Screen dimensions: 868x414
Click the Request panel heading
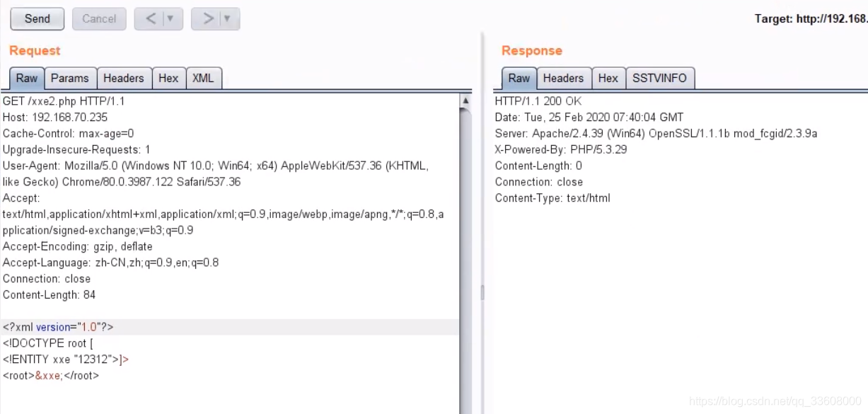pos(35,51)
